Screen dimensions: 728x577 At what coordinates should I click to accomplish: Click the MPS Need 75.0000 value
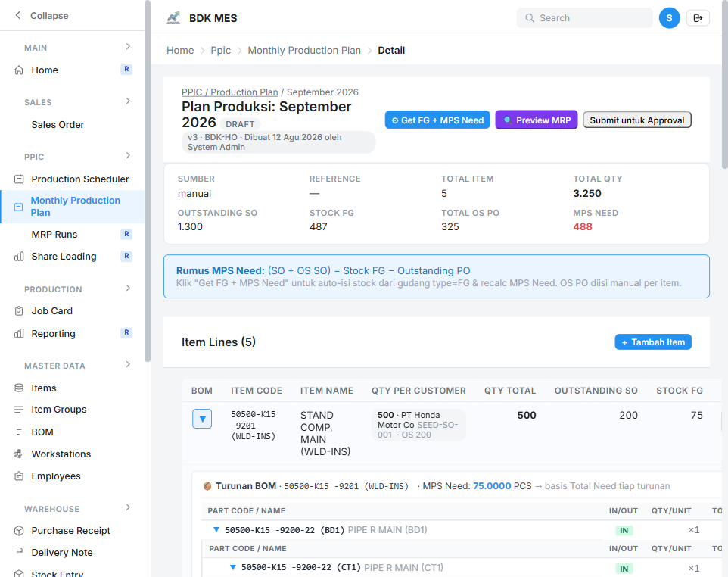[x=492, y=486]
